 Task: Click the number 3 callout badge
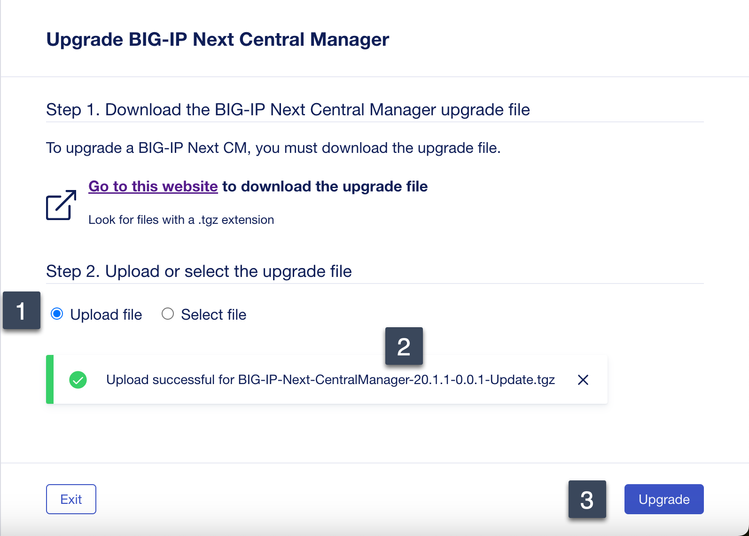pyautogui.click(x=587, y=500)
